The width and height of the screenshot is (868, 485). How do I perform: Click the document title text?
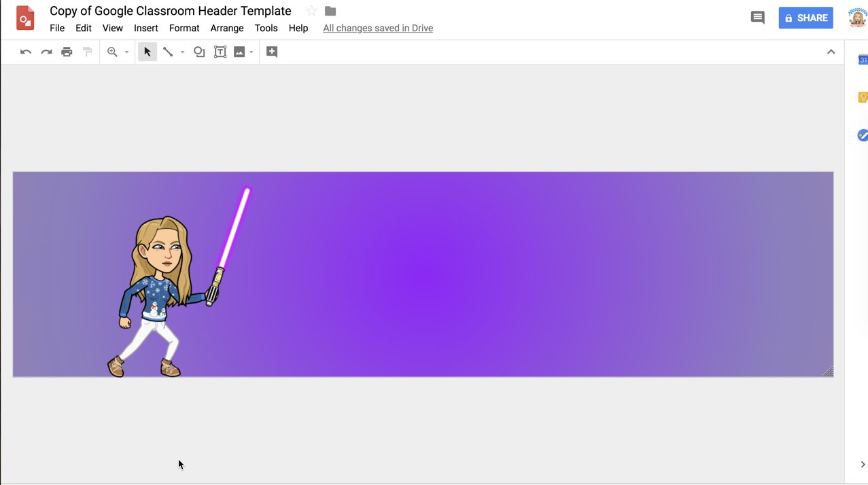[x=171, y=11]
